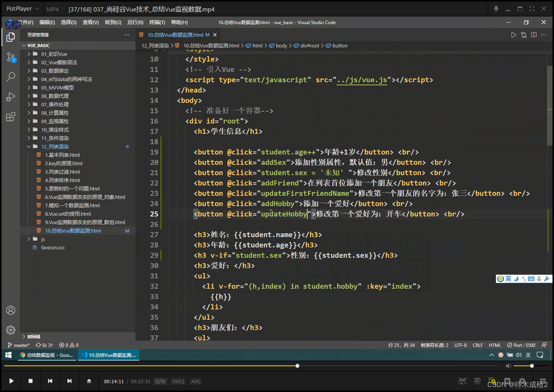Click Port : 5500 Live Server status
The image size is (554, 392).
[521, 345]
